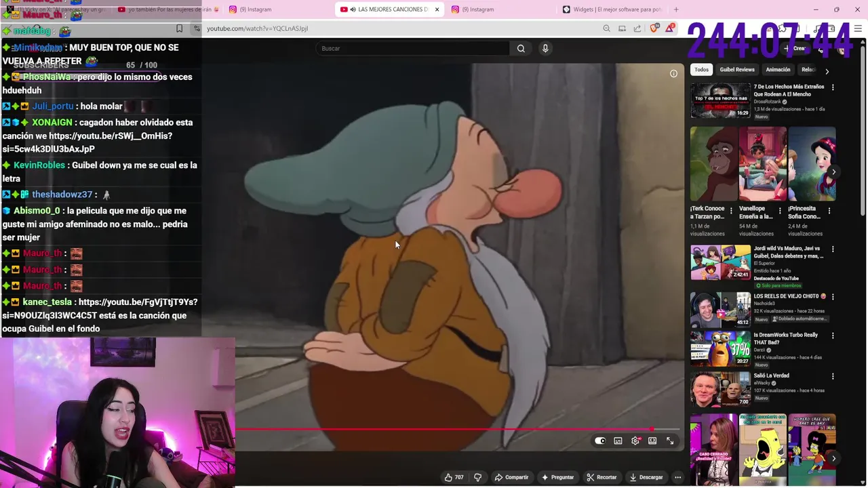Open options menu for El Mencho video
868x488 pixels.
(x=833, y=87)
